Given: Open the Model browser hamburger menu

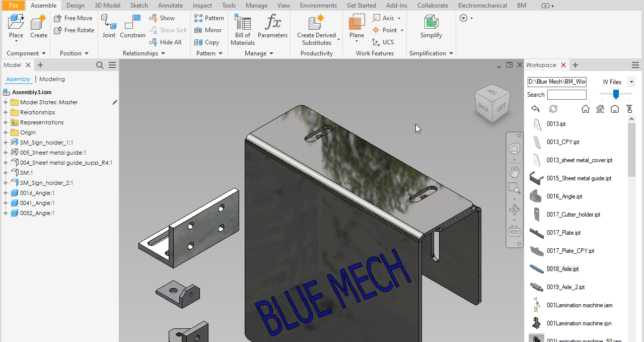Looking at the screenshot, I should (112, 65).
